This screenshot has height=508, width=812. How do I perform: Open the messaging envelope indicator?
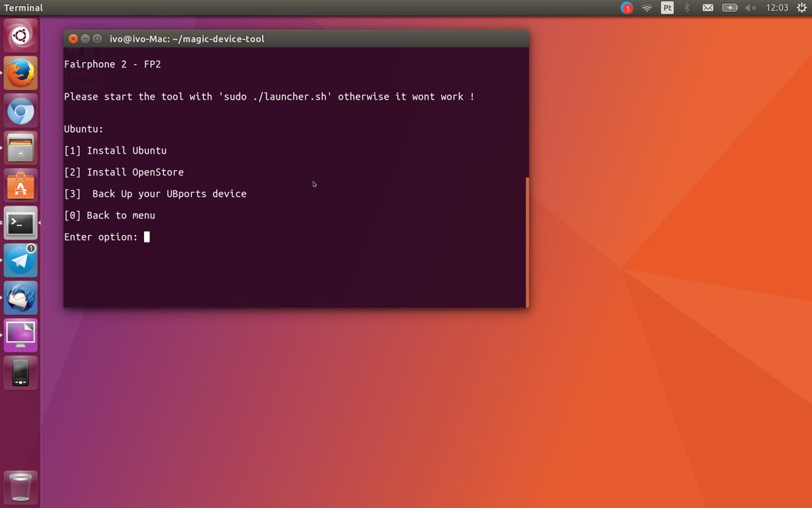[x=708, y=8]
